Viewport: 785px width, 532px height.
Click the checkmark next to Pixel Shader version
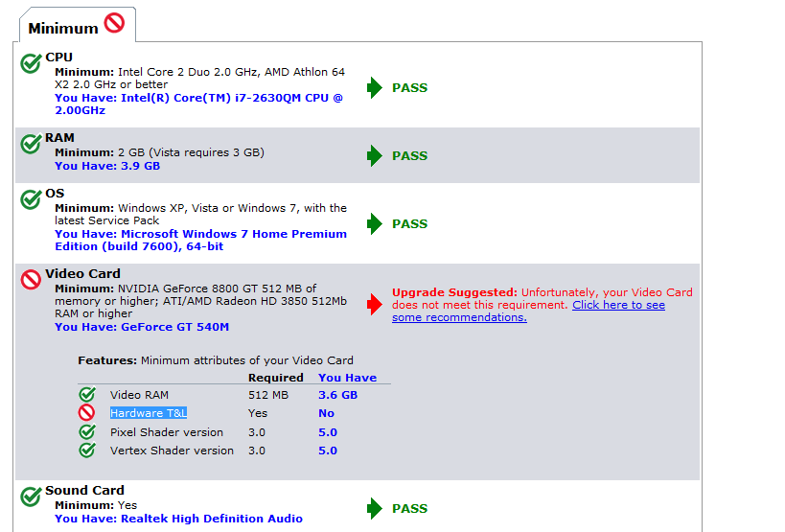coord(87,431)
